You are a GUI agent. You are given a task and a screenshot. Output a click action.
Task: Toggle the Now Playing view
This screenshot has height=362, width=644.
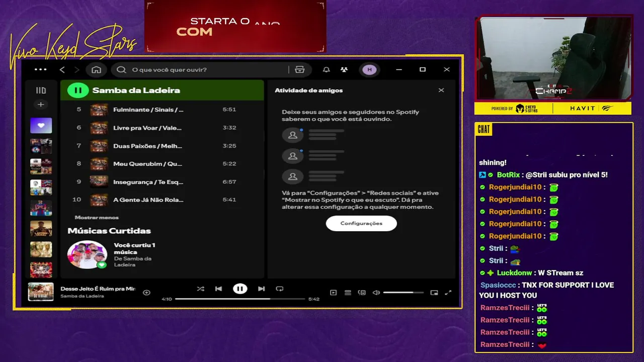(333, 293)
